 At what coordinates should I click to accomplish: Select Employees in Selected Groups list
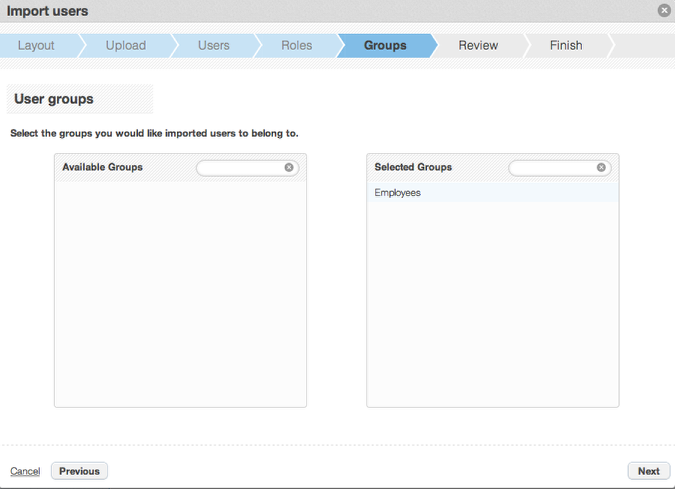pyautogui.click(x=493, y=193)
